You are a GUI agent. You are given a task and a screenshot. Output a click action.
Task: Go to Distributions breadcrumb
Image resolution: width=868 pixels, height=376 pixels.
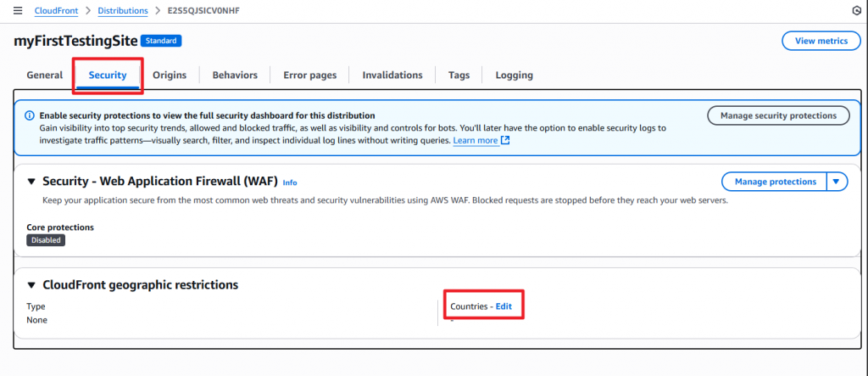[x=123, y=10]
